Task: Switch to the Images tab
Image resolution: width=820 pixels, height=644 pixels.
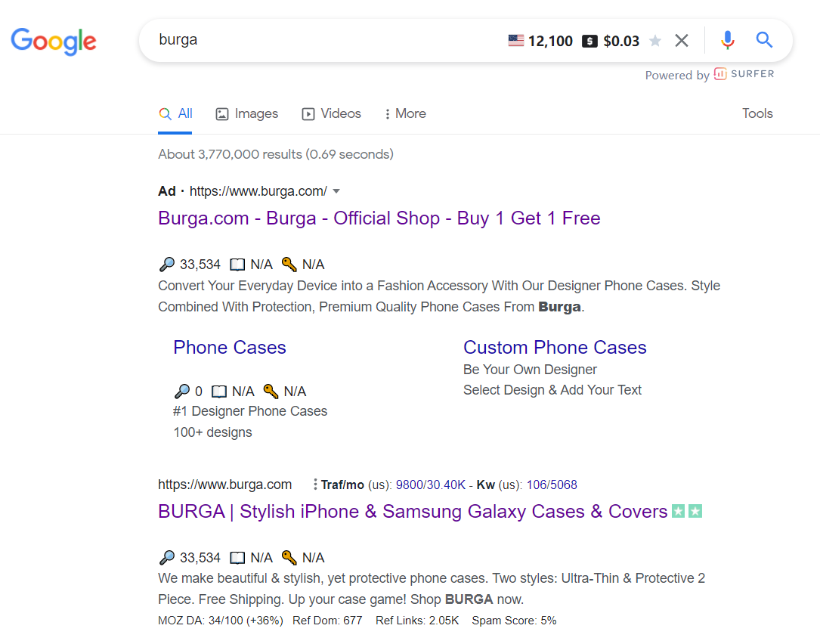Action: [x=247, y=113]
